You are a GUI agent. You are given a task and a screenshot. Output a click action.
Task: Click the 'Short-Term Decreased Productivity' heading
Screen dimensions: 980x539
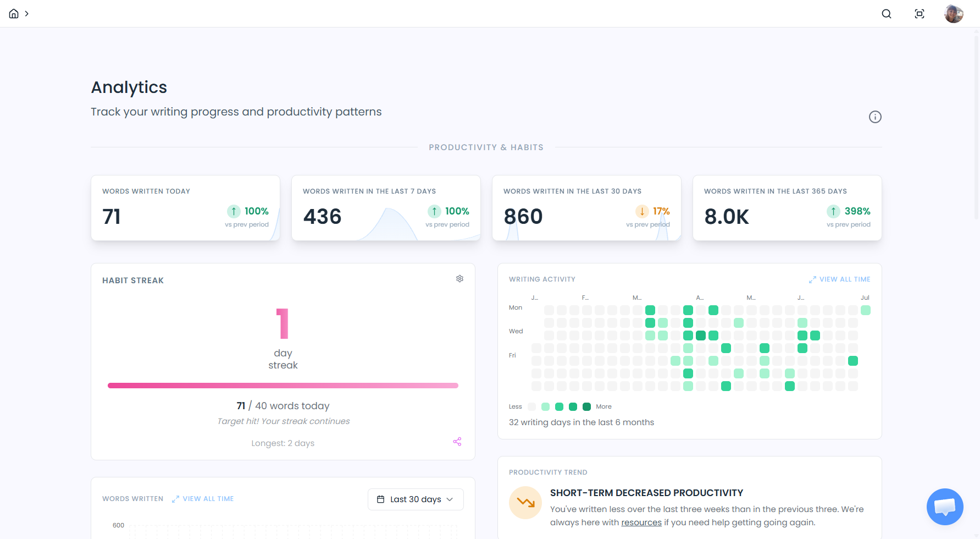click(646, 493)
